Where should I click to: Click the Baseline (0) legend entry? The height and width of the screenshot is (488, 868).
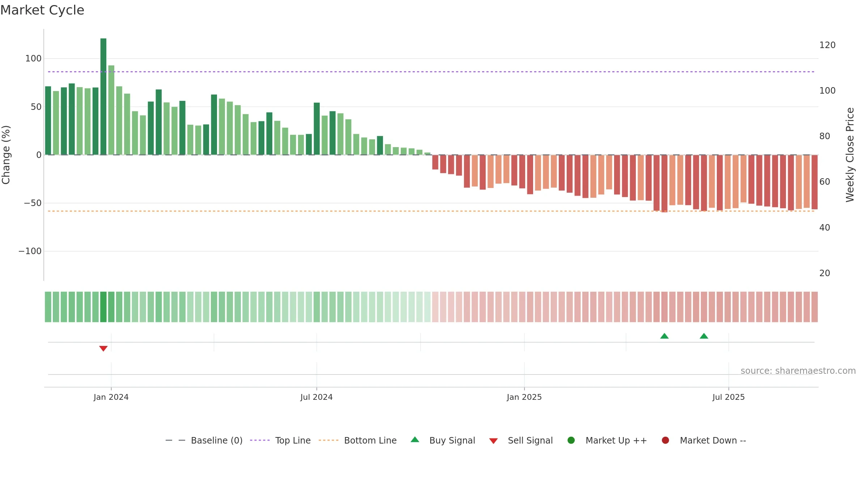[204, 440]
